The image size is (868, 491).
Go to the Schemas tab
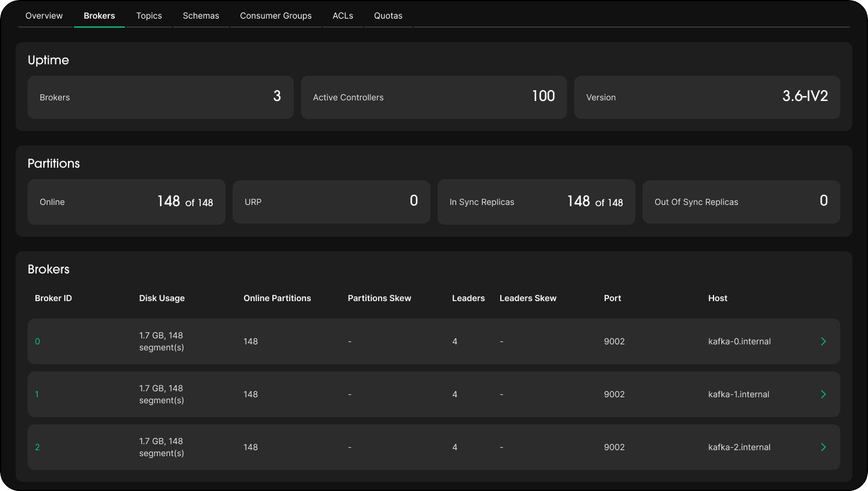pos(201,16)
